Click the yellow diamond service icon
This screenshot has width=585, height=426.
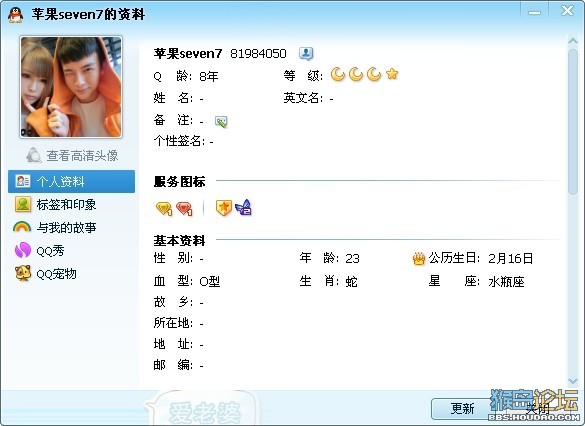(164, 209)
